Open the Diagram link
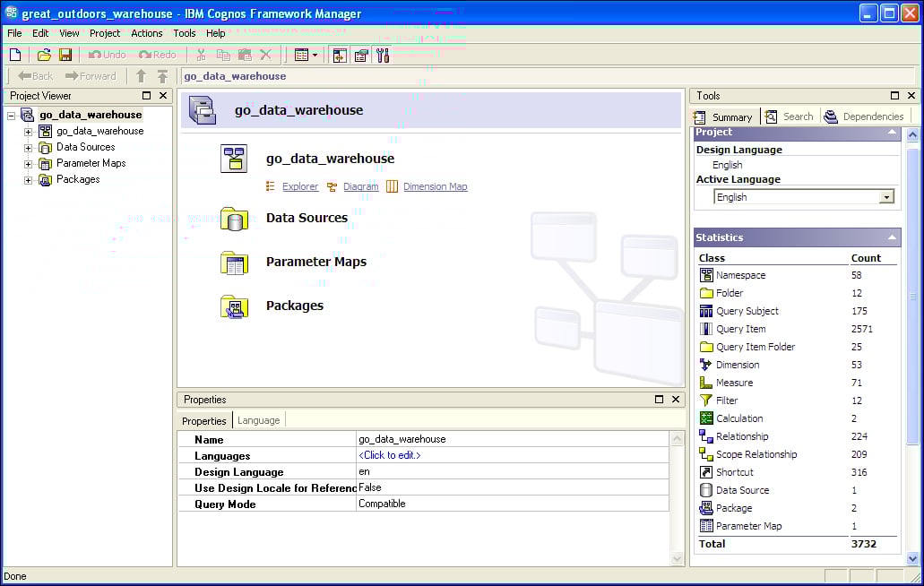 click(360, 186)
